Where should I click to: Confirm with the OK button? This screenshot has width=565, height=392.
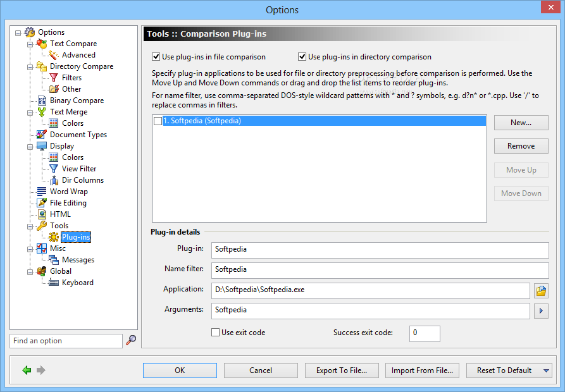tap(180, 371)
